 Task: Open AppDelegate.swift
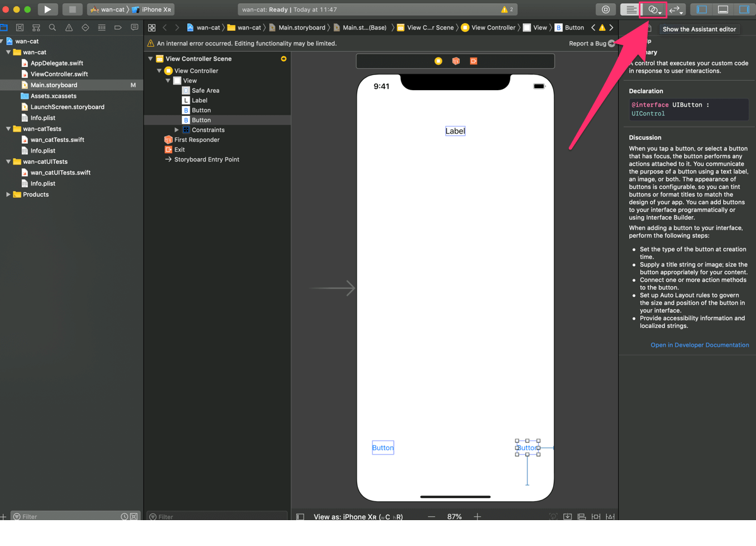57,63
